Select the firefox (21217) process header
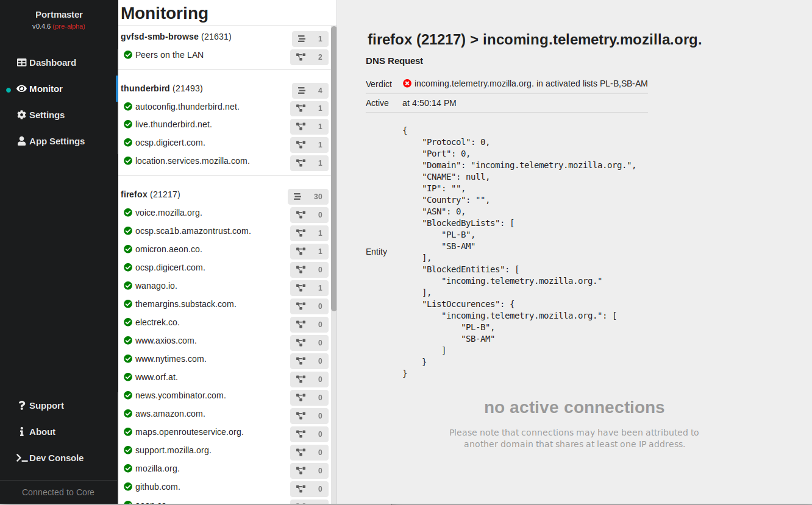 click(x=151, y=194)
